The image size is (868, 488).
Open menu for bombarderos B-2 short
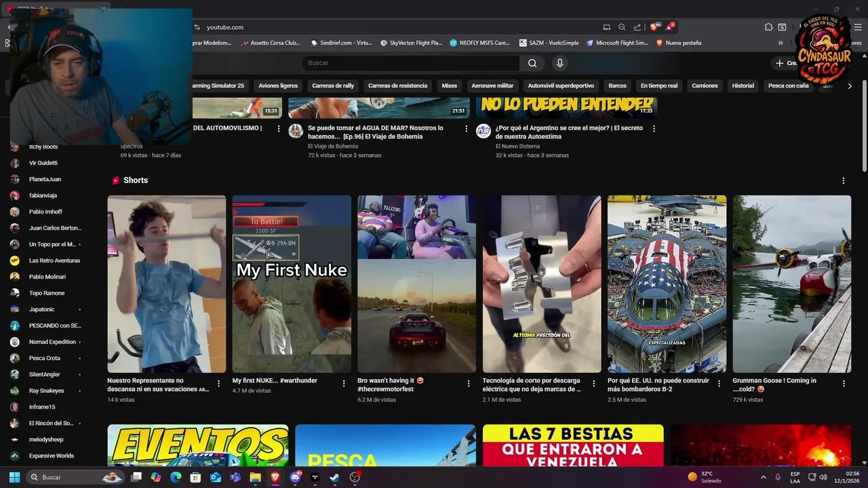(x=719, y=384)
